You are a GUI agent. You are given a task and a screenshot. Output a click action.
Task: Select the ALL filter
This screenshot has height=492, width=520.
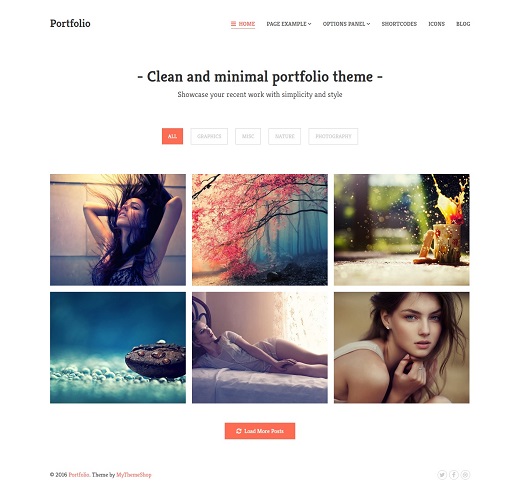[x=172, y=136]
